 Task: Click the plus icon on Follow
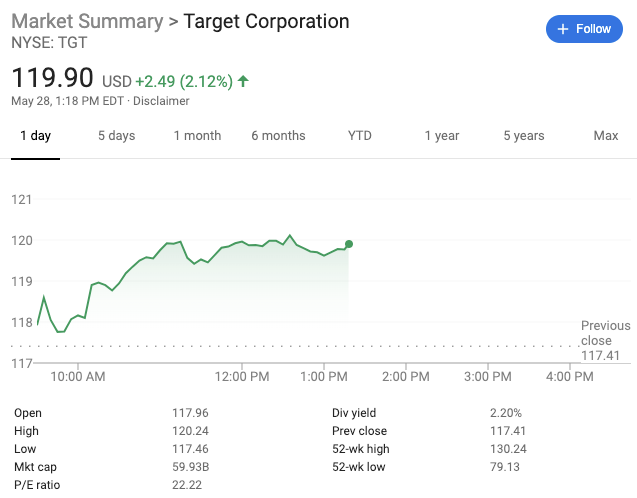(x=562, y=29)
